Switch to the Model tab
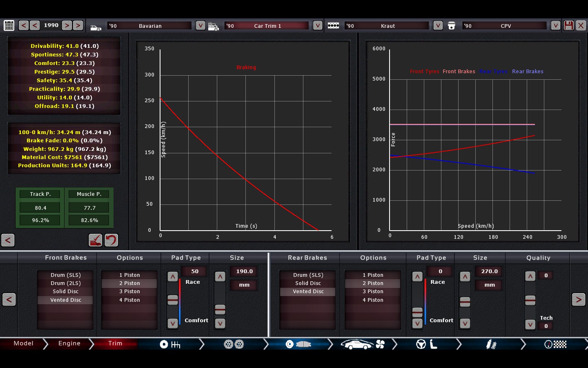The image size is (588, 368). [23, 343]
